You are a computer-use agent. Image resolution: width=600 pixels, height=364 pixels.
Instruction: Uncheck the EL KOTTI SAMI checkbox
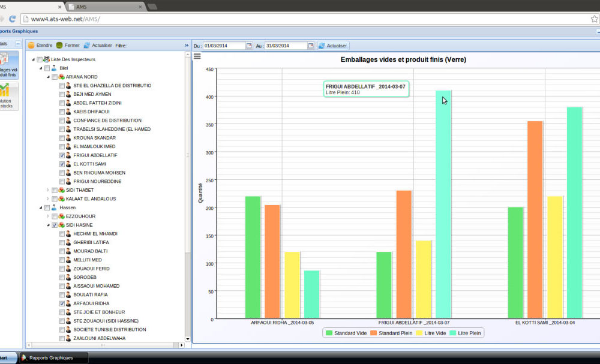pyautogui.click(x=62, y=164)
